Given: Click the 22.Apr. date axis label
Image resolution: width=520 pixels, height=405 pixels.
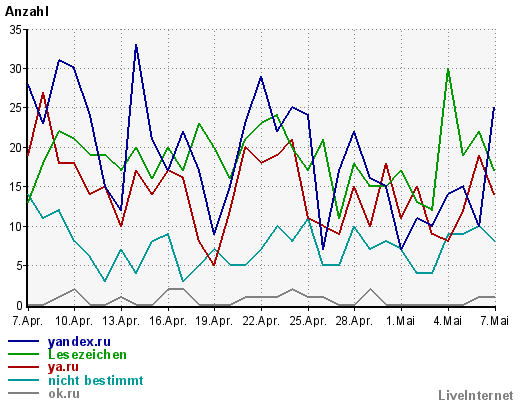Looking at the screenshot, I should [261, 321].
